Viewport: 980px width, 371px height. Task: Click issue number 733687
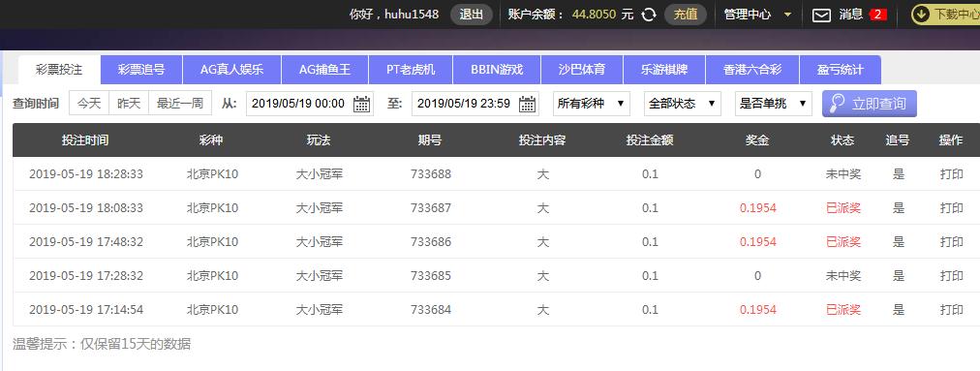click(x=431, y=207)
